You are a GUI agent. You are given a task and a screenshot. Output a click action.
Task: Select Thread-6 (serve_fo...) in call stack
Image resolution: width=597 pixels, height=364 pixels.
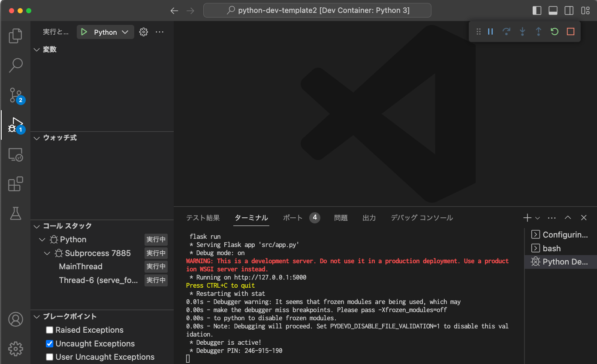click(99, 280)
